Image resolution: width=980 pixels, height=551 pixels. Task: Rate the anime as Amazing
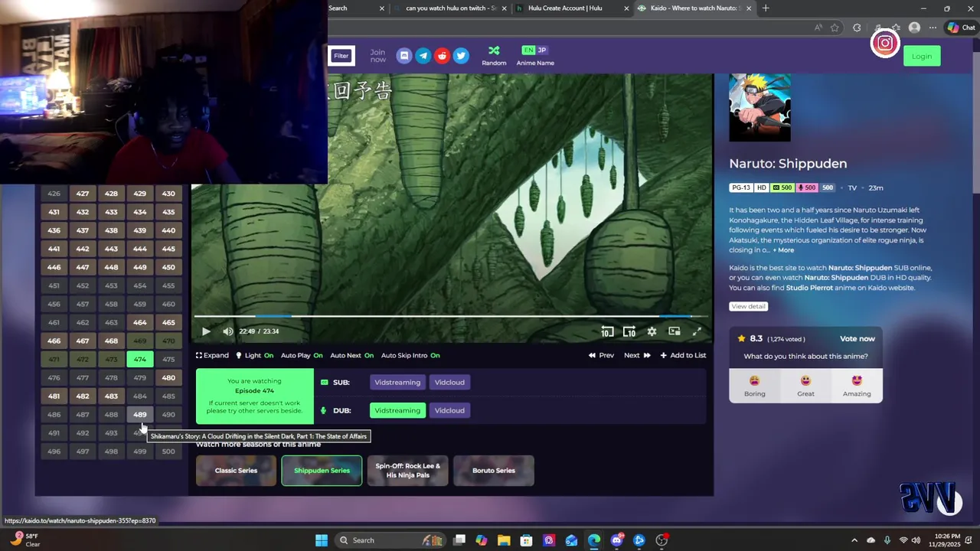tap(857, 386)
